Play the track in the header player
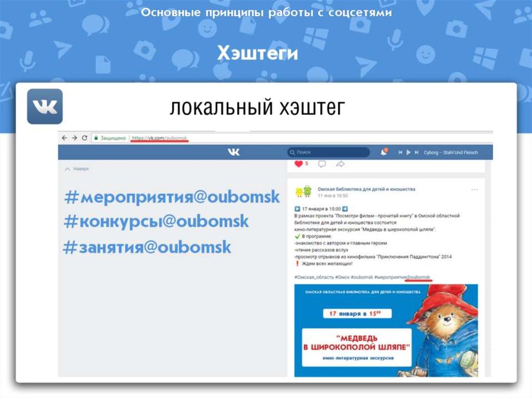This screenshot has height=398, width=532. pyautogui.click(x=408, y=153)
